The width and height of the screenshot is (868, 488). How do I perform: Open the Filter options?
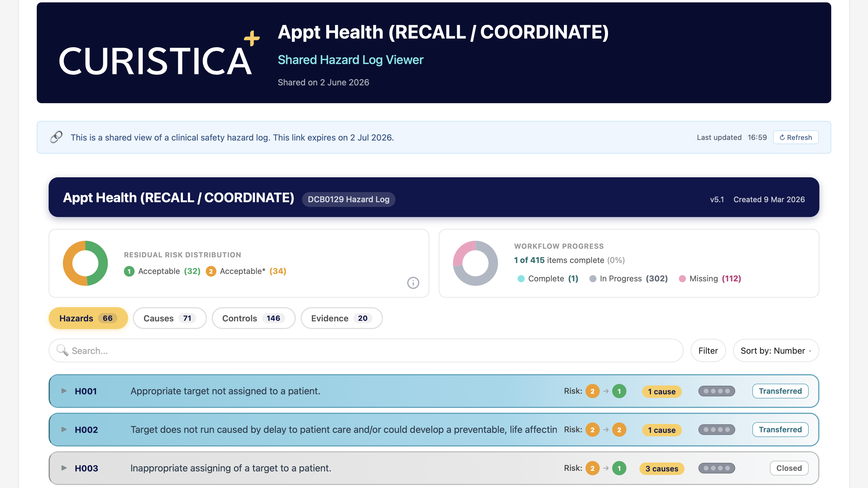coord(708,350)
